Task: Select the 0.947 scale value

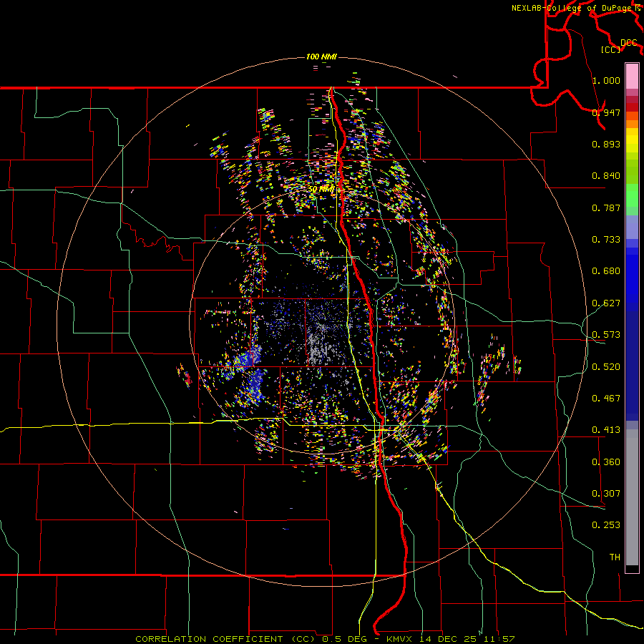Action: pos(606,112)
